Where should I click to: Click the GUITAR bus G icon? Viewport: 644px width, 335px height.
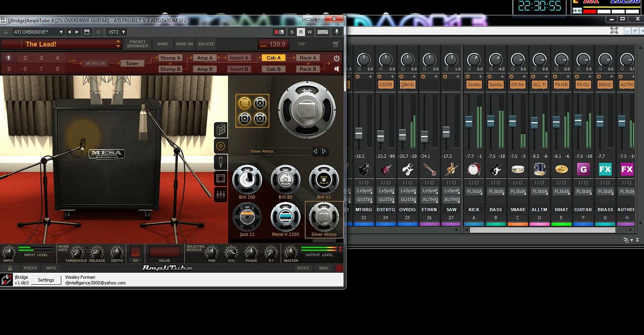click(583, 169)
